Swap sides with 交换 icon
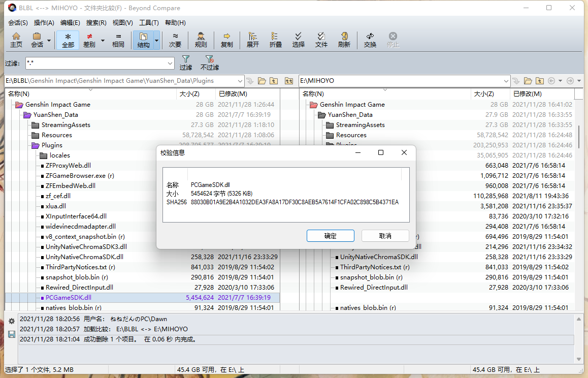 370,40
